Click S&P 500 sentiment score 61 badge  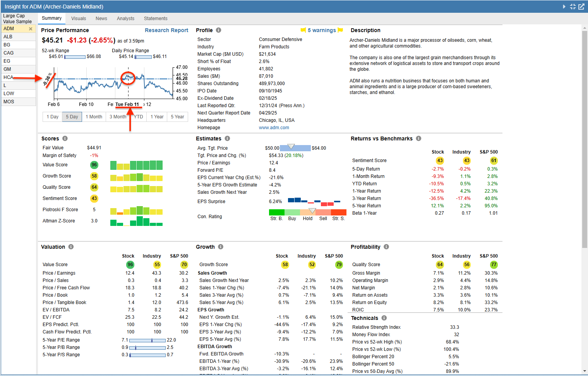(494, 161)
